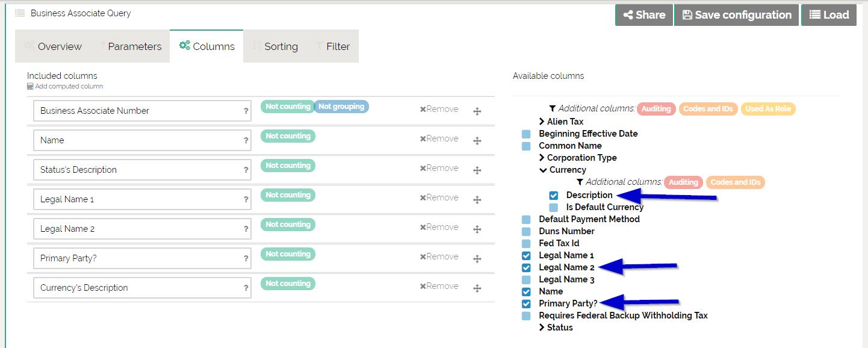The image size is (868, 348).
Task: Click the move handle icon for Name row
Action: coord(477,141)
